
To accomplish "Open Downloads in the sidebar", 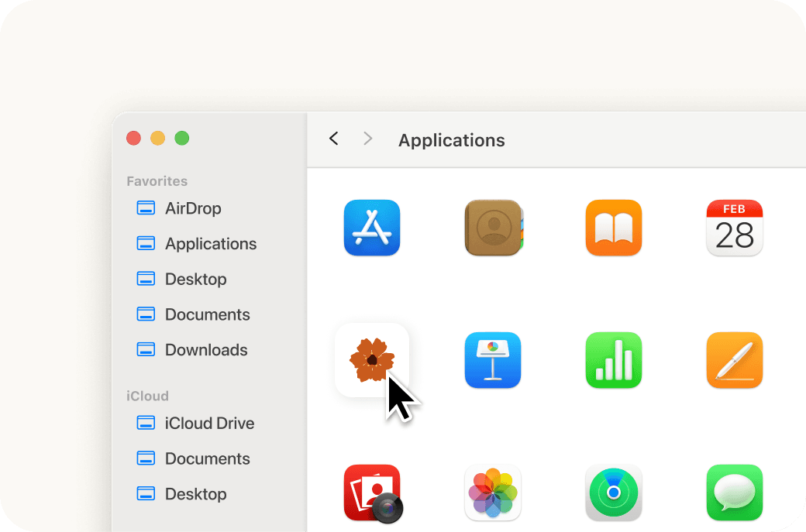I will [x=191, y=350].
